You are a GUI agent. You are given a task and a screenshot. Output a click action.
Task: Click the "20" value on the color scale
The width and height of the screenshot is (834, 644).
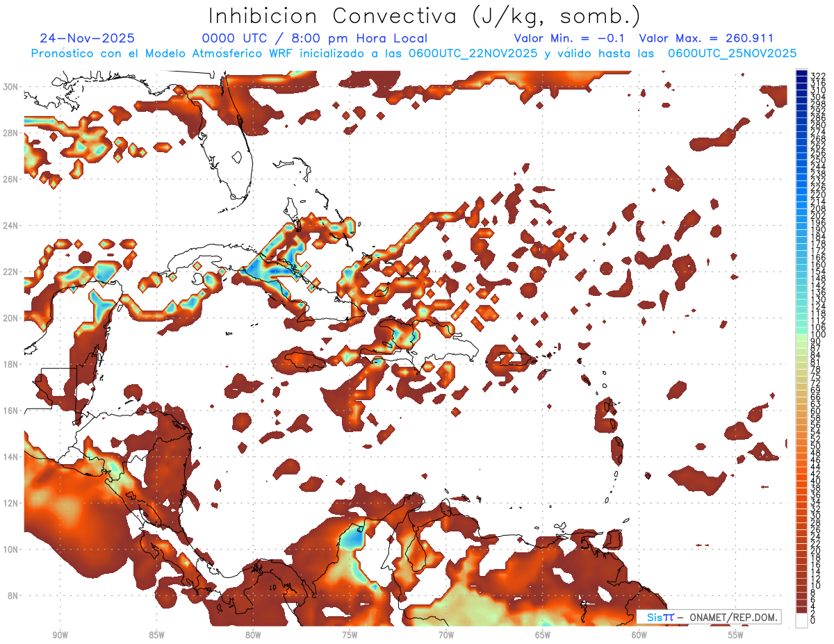tap(815, 551)
